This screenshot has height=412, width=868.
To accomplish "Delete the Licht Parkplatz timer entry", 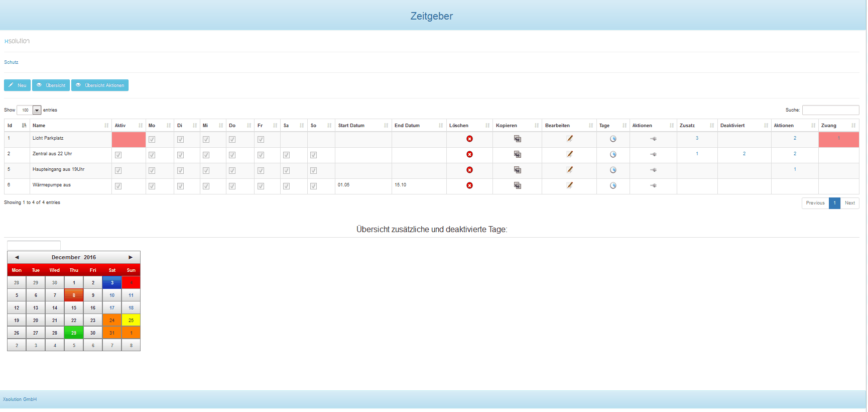I will 469,139.
